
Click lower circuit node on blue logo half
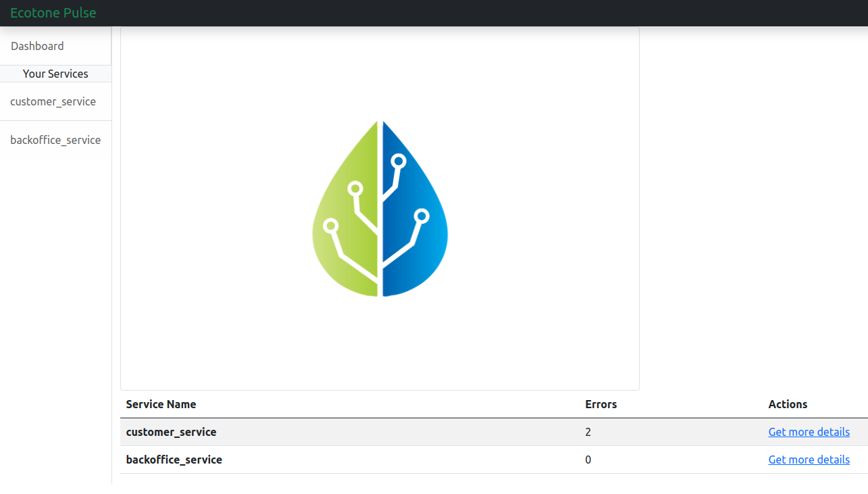click(422, 216)
